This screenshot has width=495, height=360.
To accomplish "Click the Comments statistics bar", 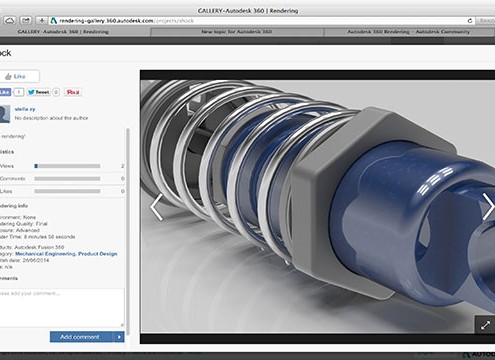I will (67, 179).
